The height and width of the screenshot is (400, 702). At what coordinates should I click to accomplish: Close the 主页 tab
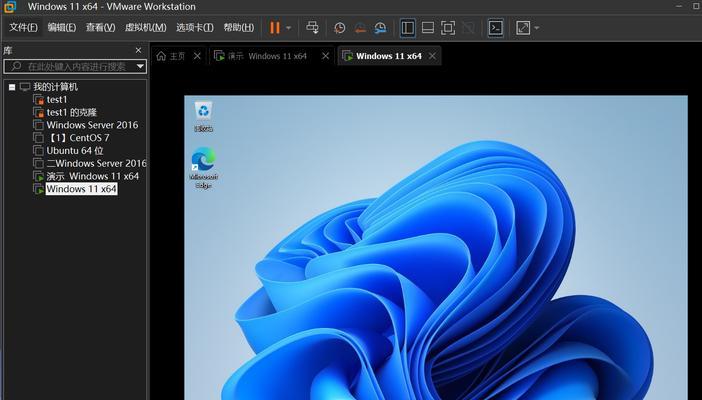coord(197,56)
